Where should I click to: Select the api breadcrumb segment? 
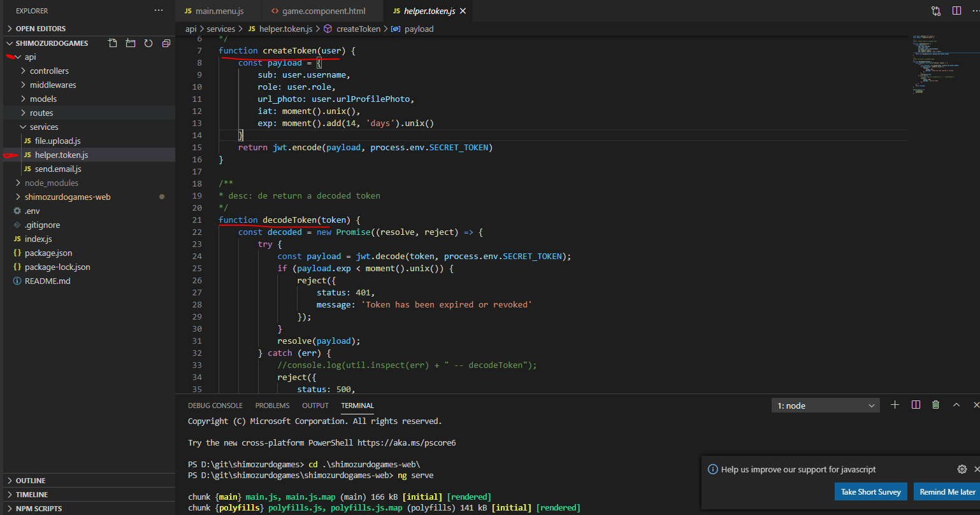coord(191,29)
